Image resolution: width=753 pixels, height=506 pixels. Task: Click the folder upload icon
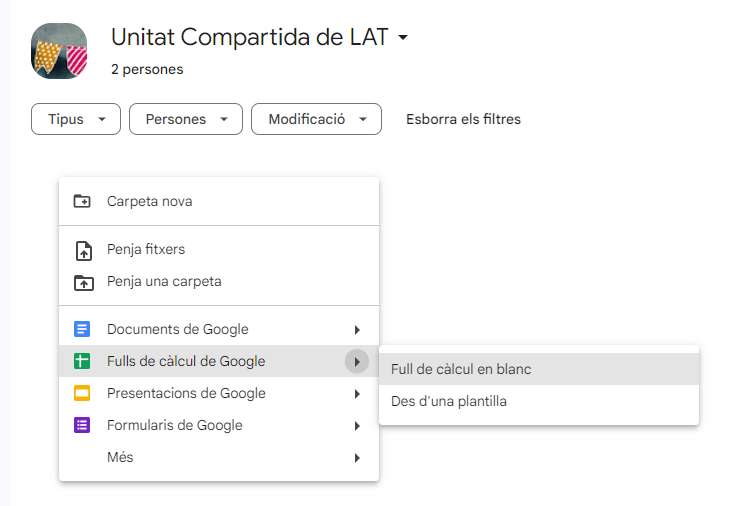83,282
